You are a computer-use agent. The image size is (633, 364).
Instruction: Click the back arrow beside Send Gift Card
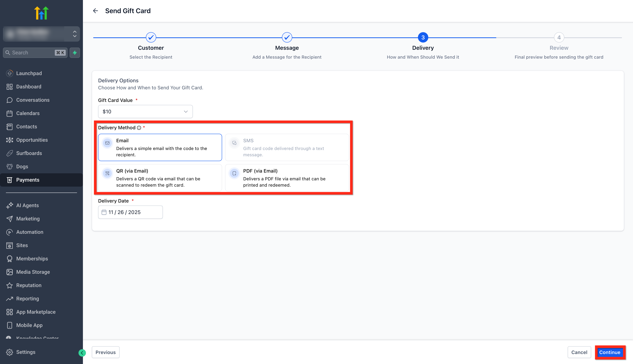(95, 11)
